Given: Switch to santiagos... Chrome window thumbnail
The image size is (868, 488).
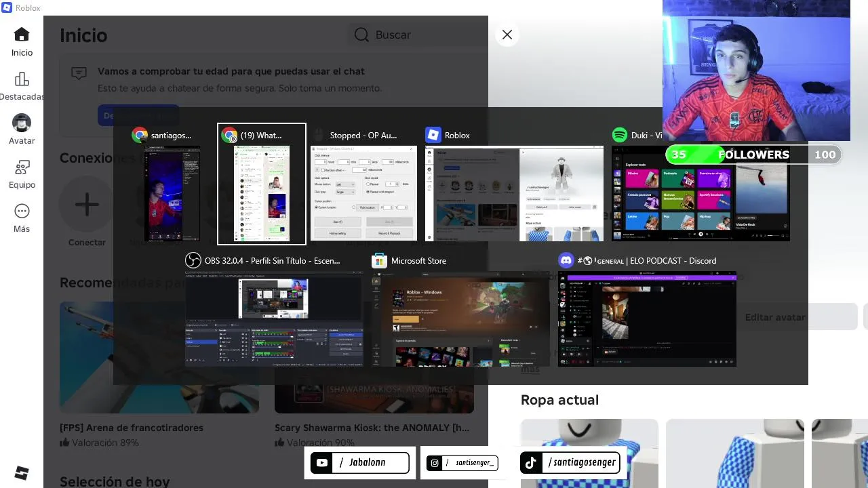Looking at the screenshot, I should point(172,193).
